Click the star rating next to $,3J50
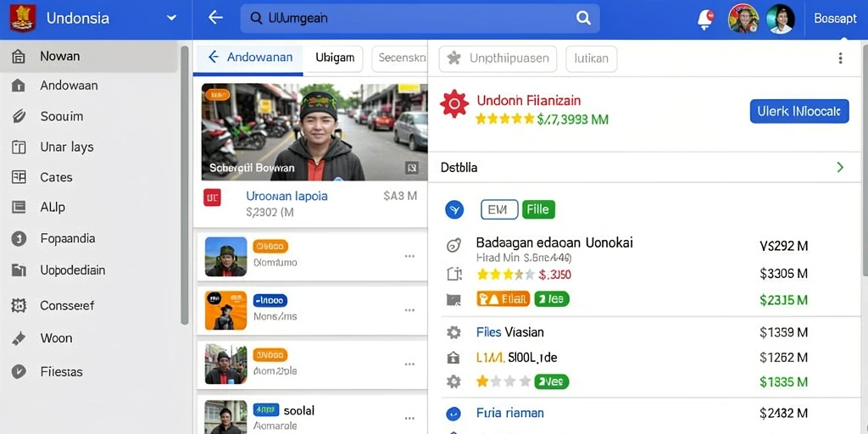868x434 pixels. pyautogui.click(x=506, y=274)
